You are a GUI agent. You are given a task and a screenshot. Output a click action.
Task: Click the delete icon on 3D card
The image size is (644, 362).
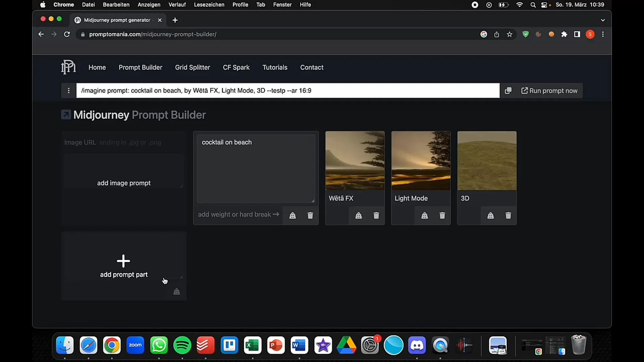(x=508, y=215)
